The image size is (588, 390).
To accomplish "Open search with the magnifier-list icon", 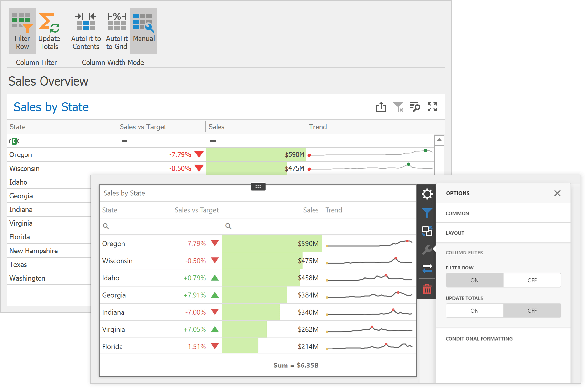I will tap(415, 107).
